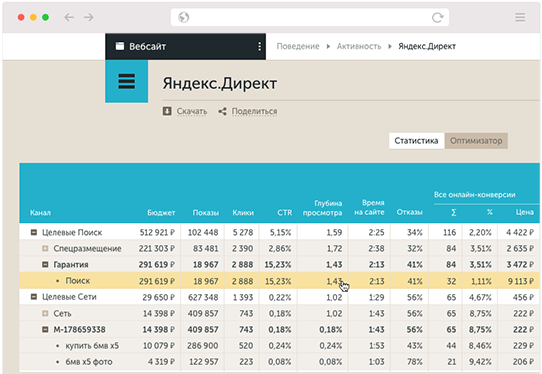Click the 9,42% conversion cell
Image resolution: width=542 pixels, height=374 pixels.
[x=480, y=362]
